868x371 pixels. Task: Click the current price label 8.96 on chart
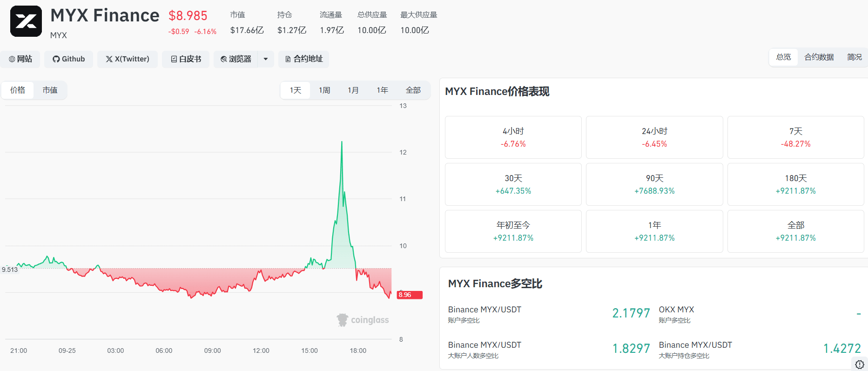click(410, 295)
